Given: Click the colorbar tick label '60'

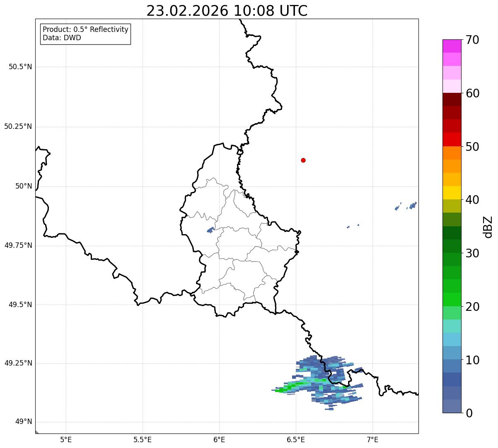Looking at the screenshot, I should 472,93.
